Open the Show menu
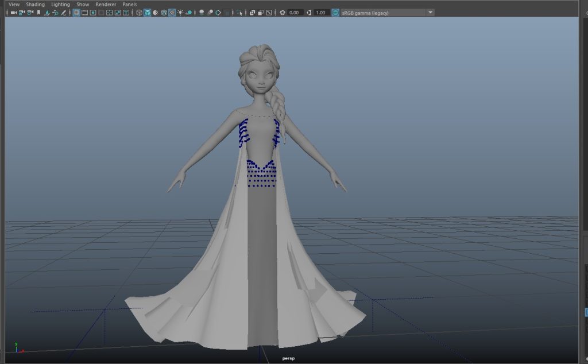588x364 pixels. [x=83, y=5]
